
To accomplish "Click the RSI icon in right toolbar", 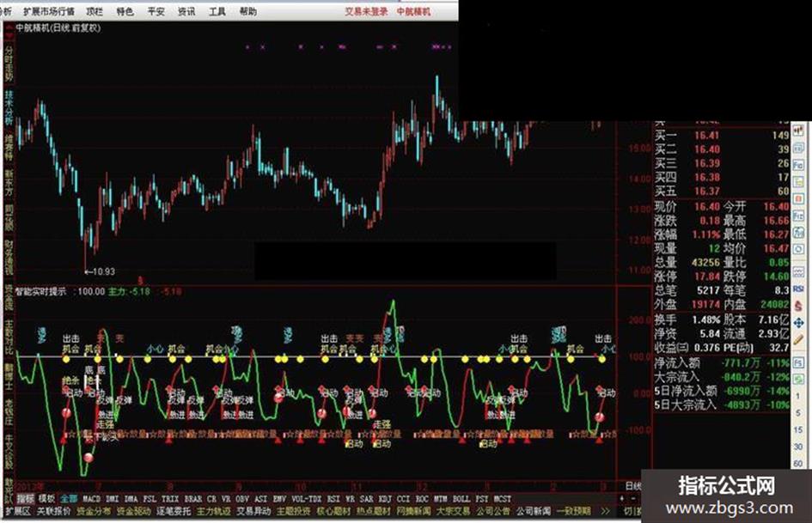I will pyautogui.click(x=798, y=289).
